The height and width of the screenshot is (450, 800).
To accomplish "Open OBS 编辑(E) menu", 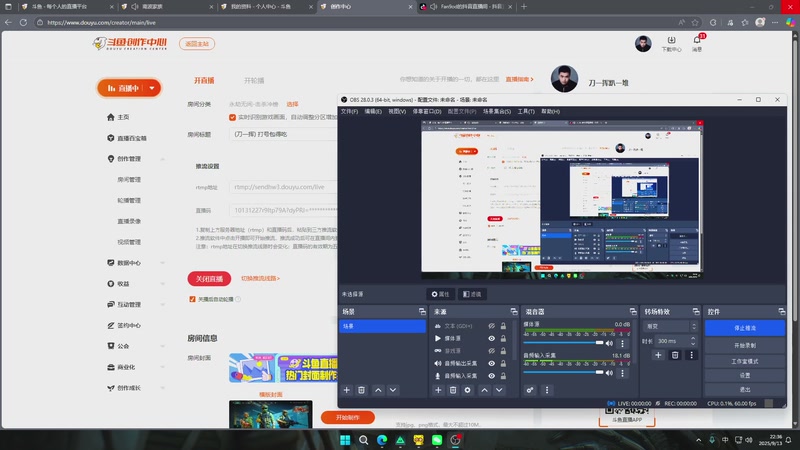I will point(373,111).
